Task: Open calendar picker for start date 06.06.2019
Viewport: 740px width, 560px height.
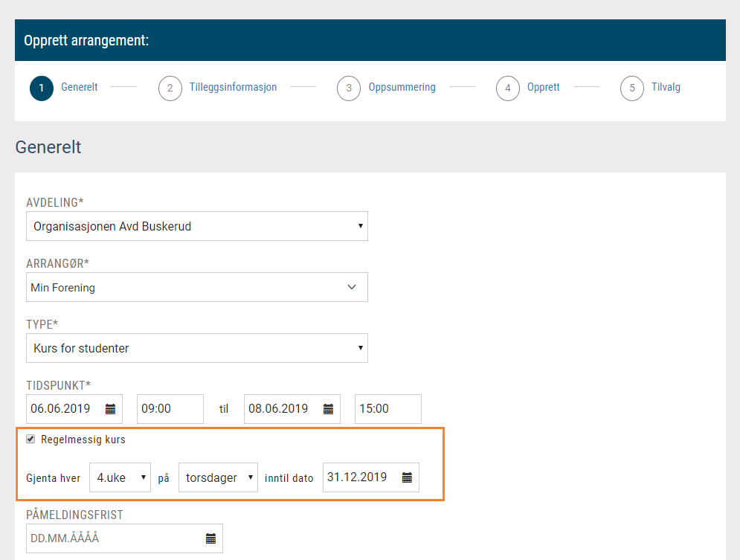Action: [x=110, y=409]
